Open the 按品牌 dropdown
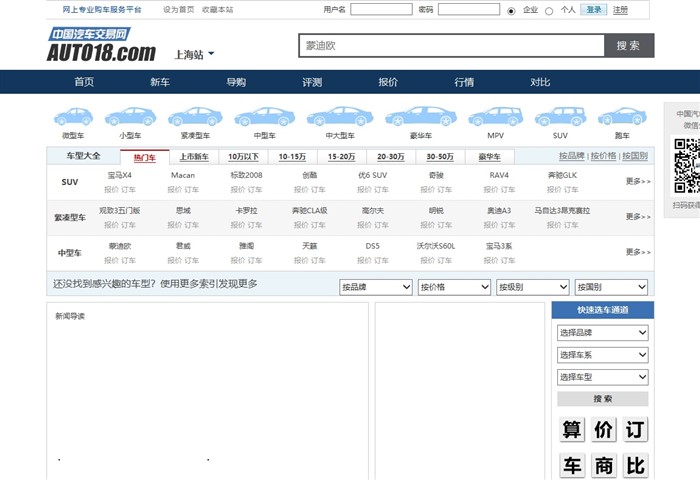 click(x=375, y=287)
